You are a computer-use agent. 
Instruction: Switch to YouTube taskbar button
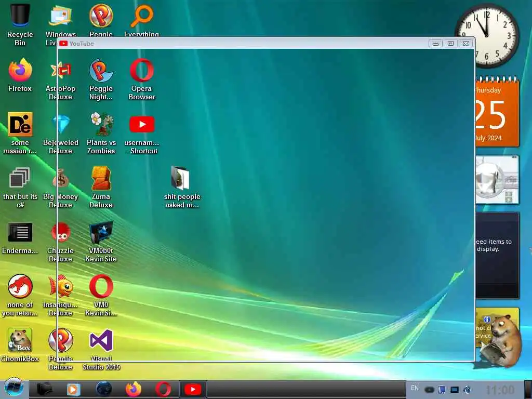tap(193, 390)
